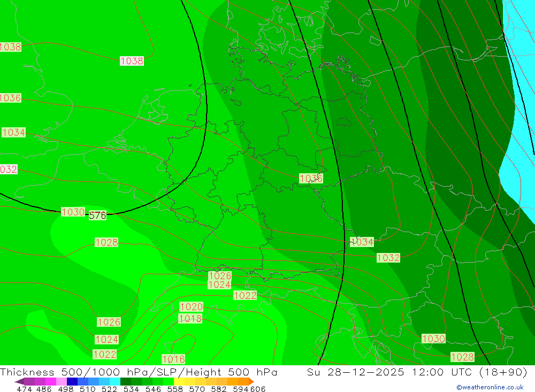535x392 pixels.
Task: Click the 1034 label above the 1032 label
Action: pyautogui.click(x=362, y=242)
